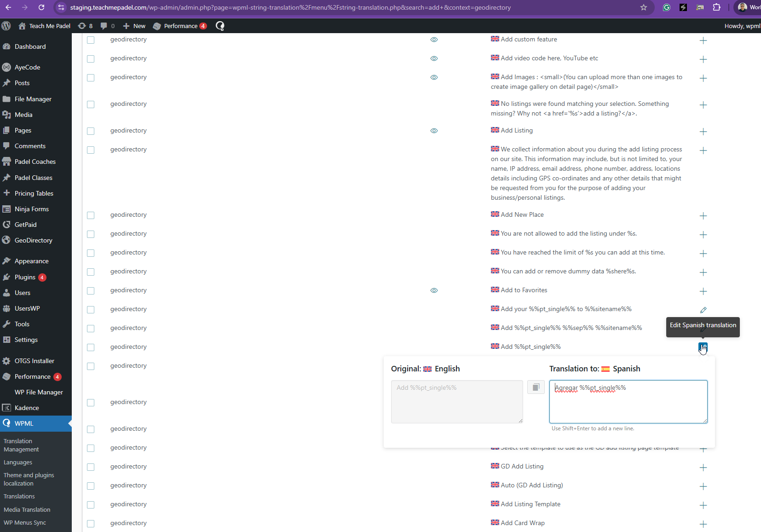Add translation for 'You are not allowed to add the listing' string
The height and width of the screenshot is (532, 761).
pos(703,235)
